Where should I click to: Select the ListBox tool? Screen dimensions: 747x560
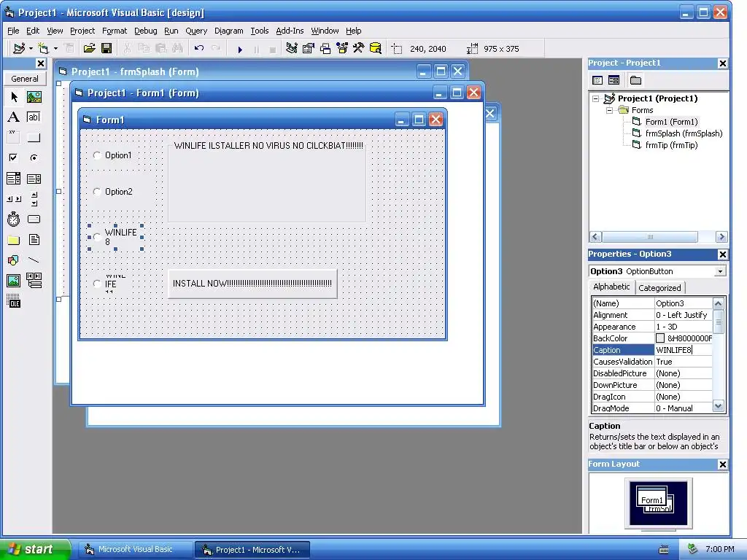[x=34, y=179]
